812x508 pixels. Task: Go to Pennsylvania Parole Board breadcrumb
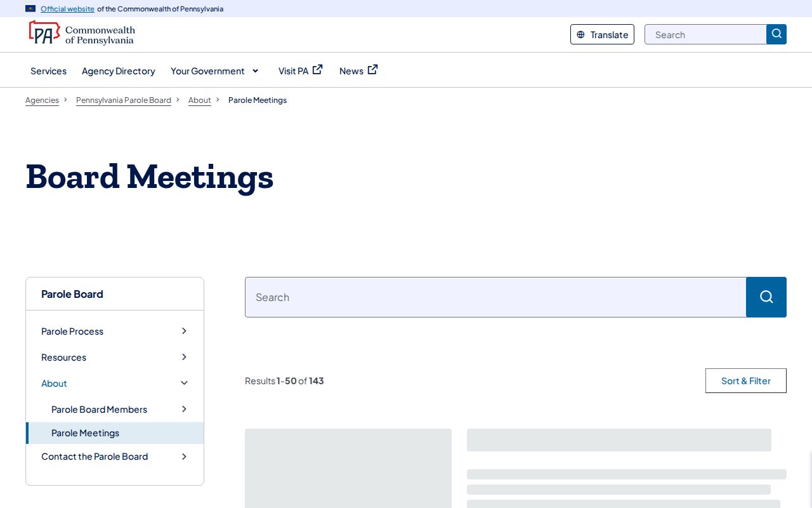[x=124, y=100]
